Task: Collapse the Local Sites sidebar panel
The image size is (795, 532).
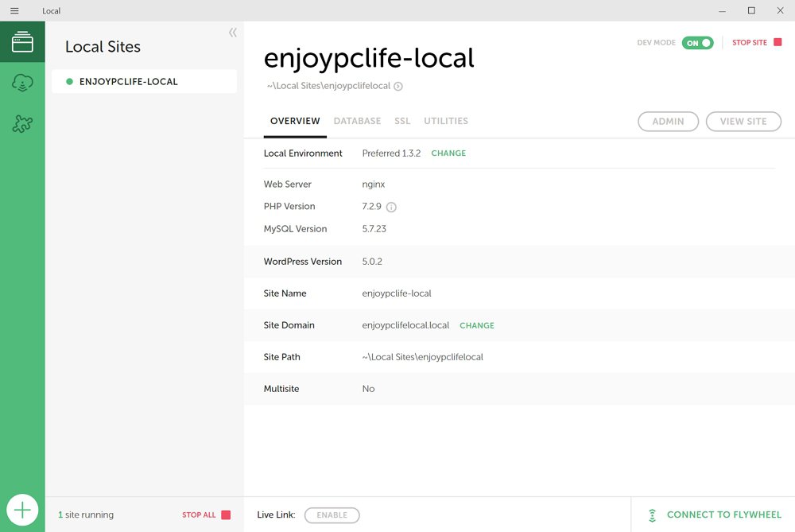Action: tap(233, 33)
